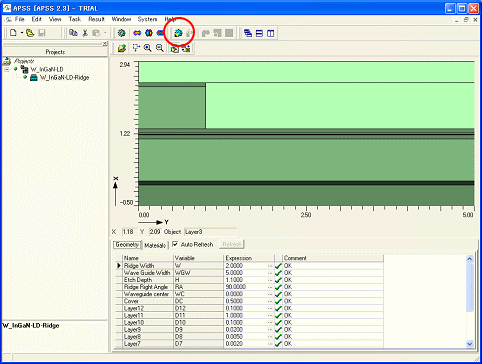Viewport: 482px width, 364px height.
Task: Toggle the Auto Refresh checkbox
Action: tap(175, 244)
